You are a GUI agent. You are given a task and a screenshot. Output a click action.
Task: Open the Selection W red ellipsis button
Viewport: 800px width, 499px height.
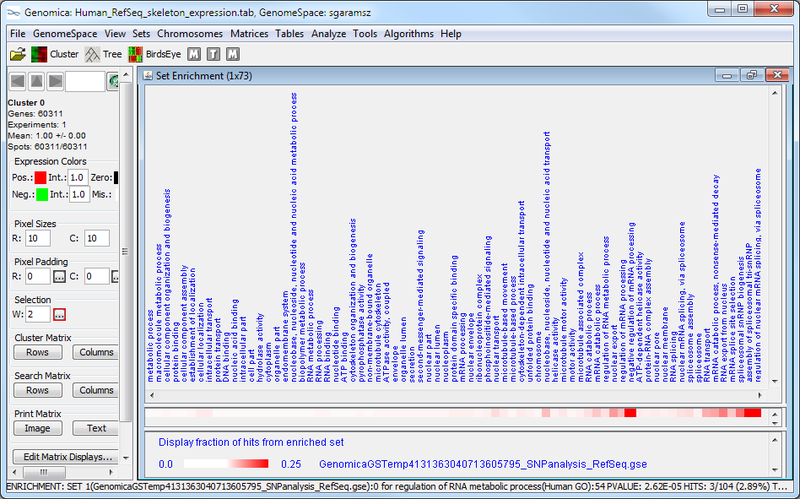[59, 314]
